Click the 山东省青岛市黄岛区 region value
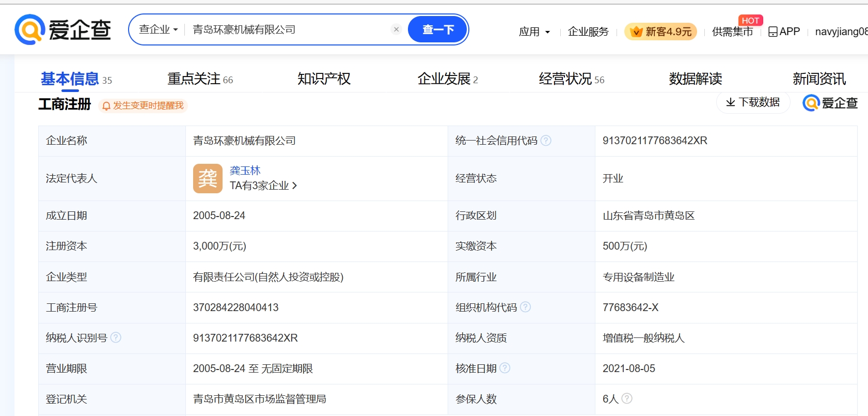Viewport: 868px width, 416px height. pyautogui.click(x=649, y=215)
